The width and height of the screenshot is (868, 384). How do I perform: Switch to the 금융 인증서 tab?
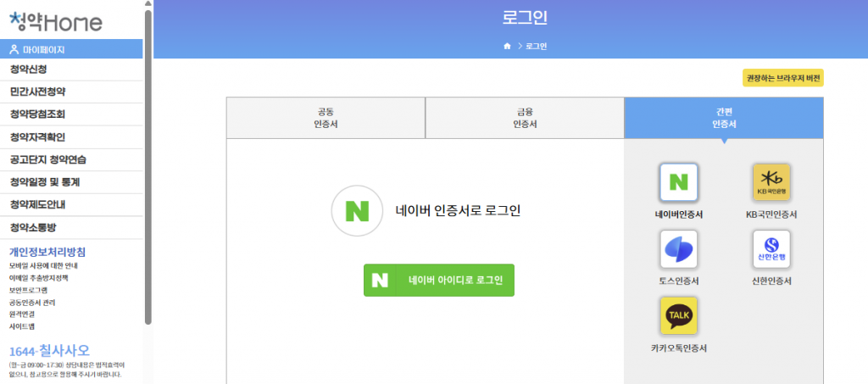pos(525,118)
